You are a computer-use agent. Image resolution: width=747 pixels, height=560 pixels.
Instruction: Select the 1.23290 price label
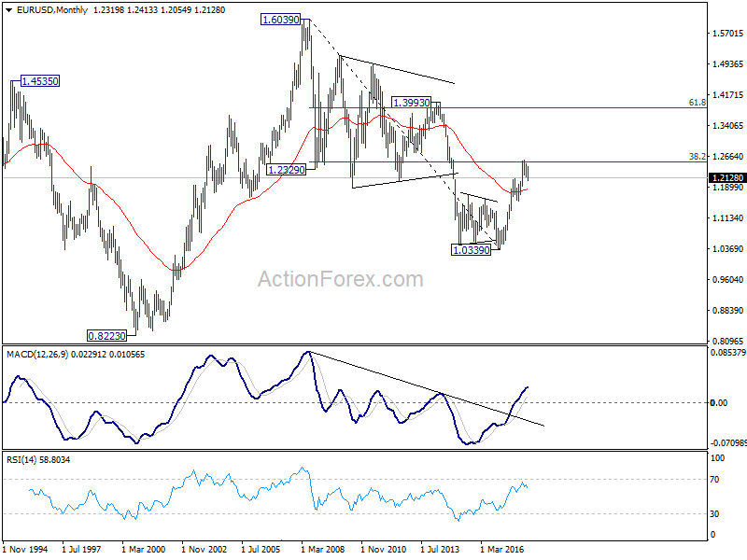coord(286,170)
